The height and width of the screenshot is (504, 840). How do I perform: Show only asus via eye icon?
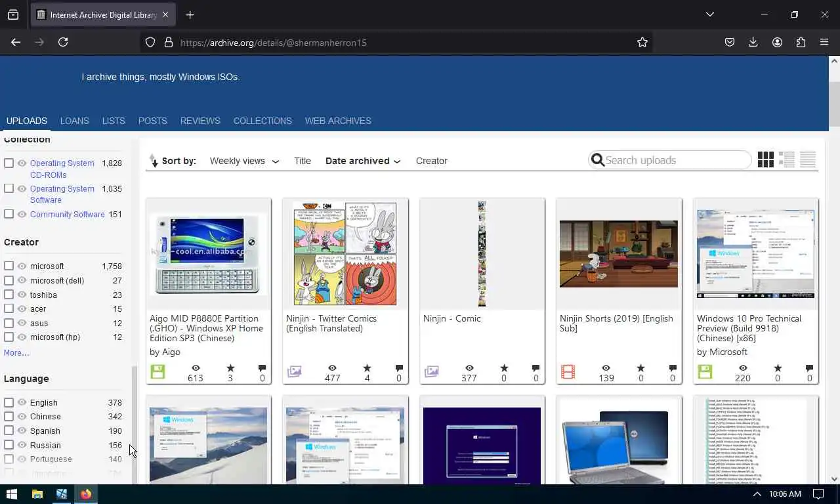tap(22, 323)
